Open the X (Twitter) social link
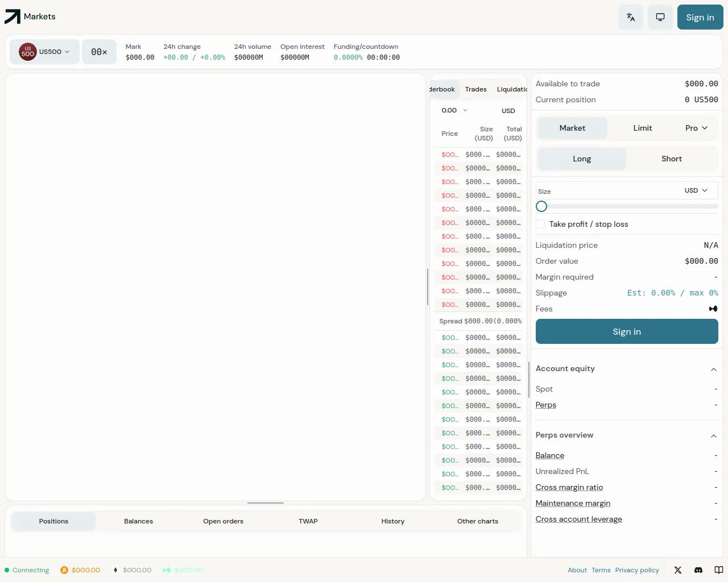This screenshot has height=582, width=728. [678, 570]
